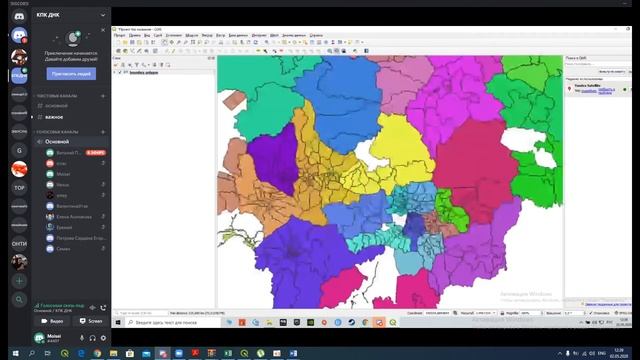Screen dimensions: 640x360
Task: Open Chrome from the Windows taskbar
Action: (x=97, y=353)
